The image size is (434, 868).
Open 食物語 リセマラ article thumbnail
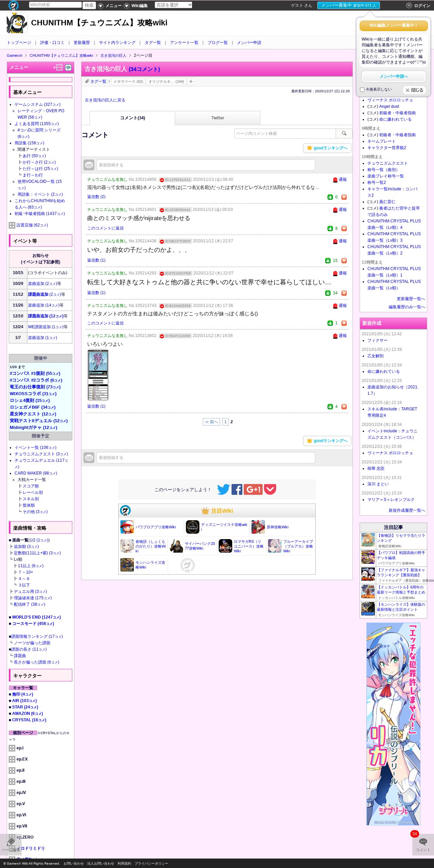368,540
